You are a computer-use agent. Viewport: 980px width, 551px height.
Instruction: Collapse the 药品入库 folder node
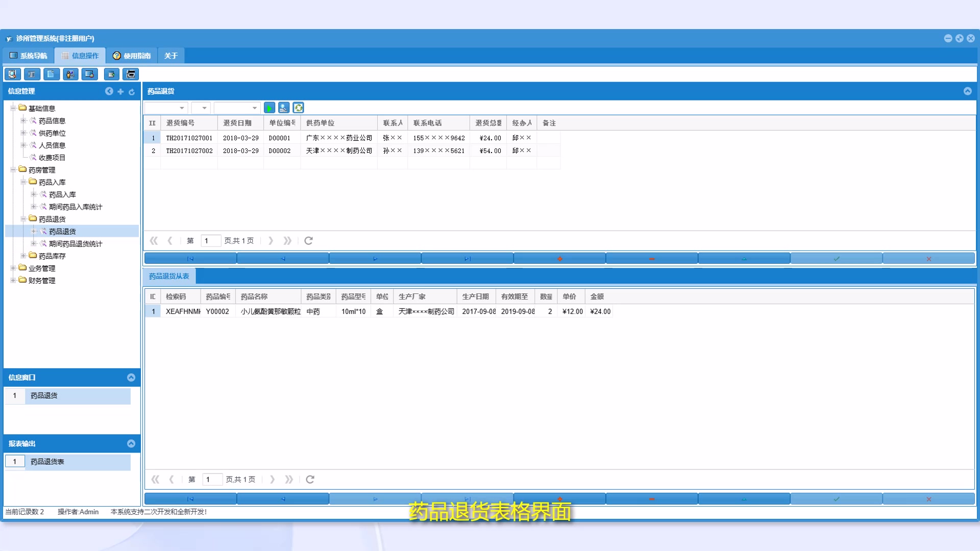pos(23,182)
